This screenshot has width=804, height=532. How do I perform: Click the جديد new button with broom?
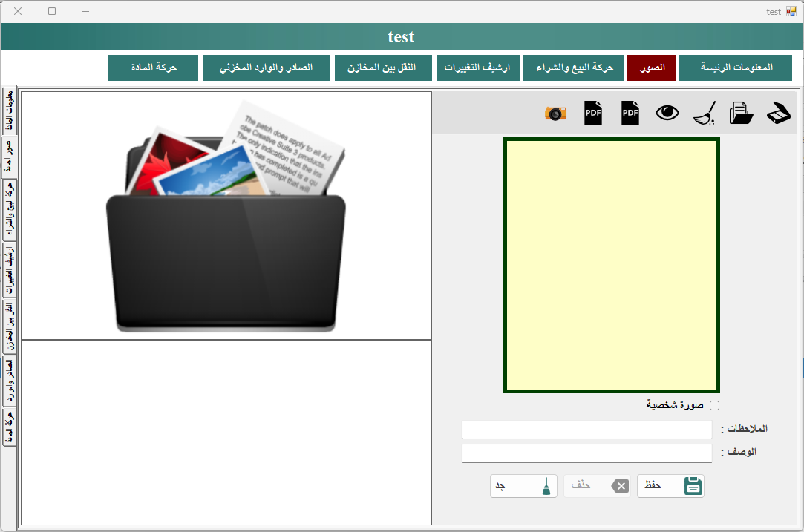[x=523, y=486]
